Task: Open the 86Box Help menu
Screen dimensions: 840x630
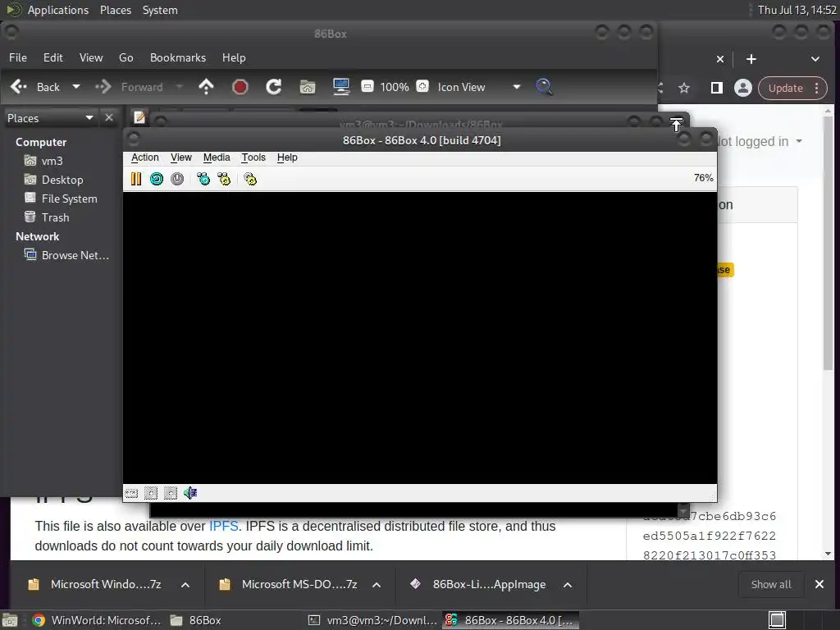Action: pyautogui.click(x=287, y=157)
